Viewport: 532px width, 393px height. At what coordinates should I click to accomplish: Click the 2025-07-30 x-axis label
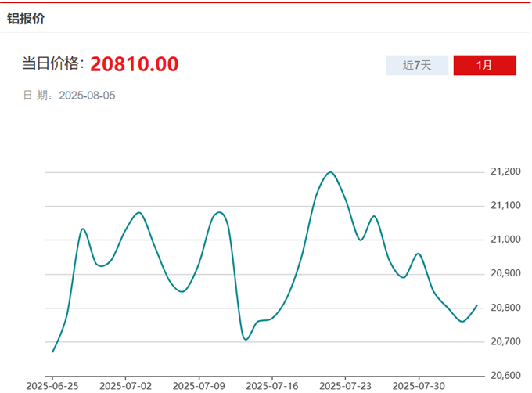tap(418, 386)
